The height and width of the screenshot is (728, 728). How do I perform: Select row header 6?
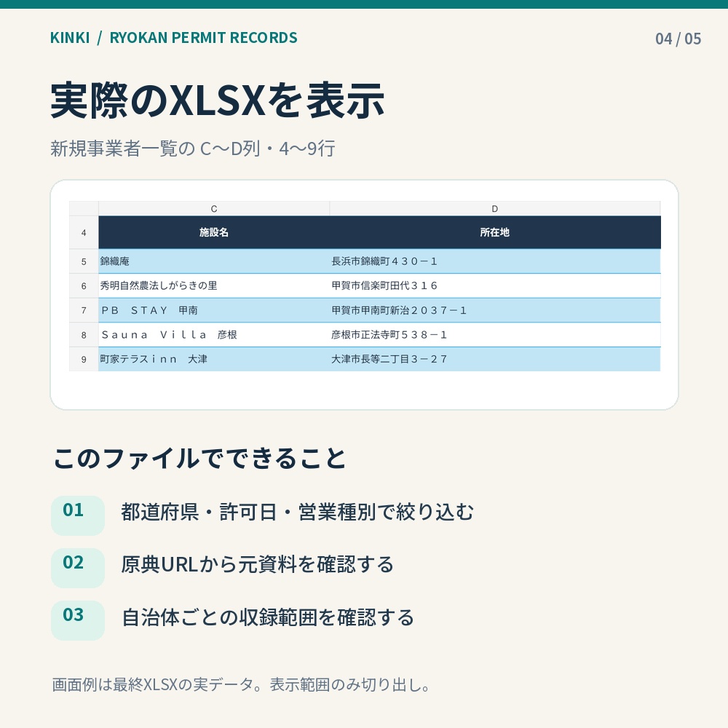84,286
